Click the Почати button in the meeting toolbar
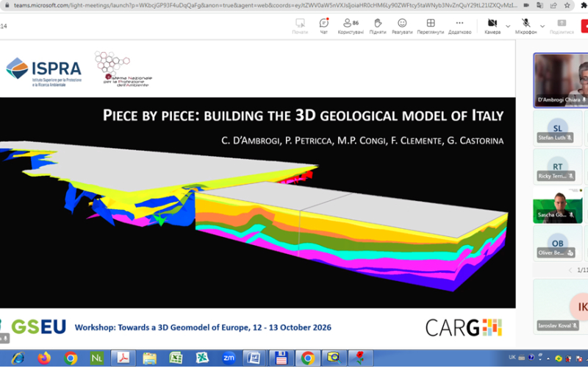The width and height of the screenshot is (588, 368). pyautogui.click(x=300, y=26)
